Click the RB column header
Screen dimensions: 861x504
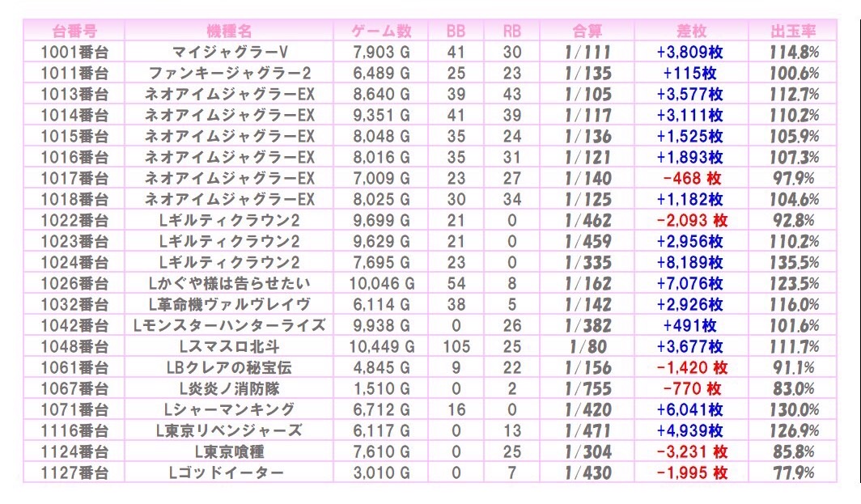(x=511, y=31)
